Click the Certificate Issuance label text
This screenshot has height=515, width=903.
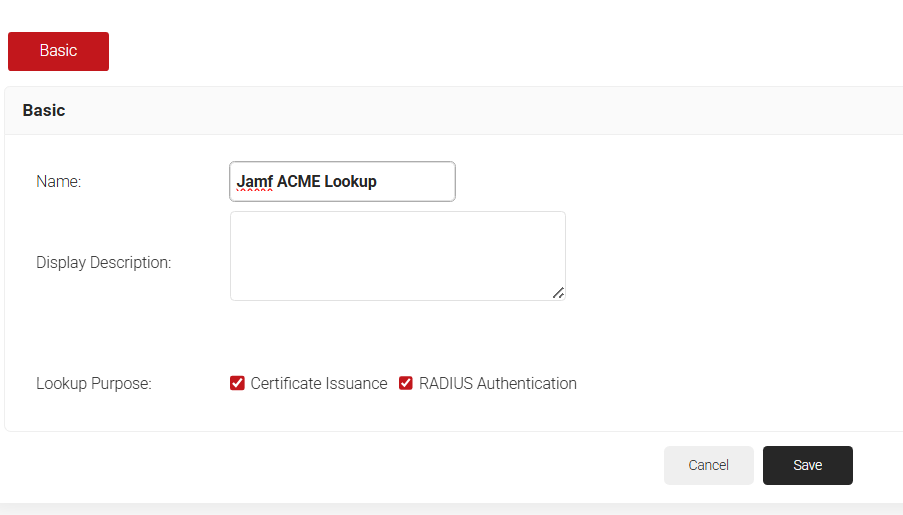319,383
